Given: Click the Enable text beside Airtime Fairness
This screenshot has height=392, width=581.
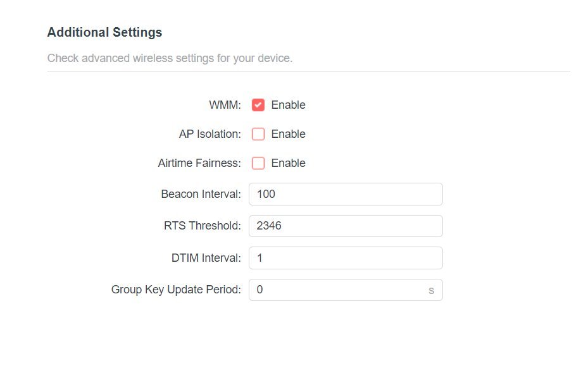Looking at the screenshot, I should (x=288, y=163).
